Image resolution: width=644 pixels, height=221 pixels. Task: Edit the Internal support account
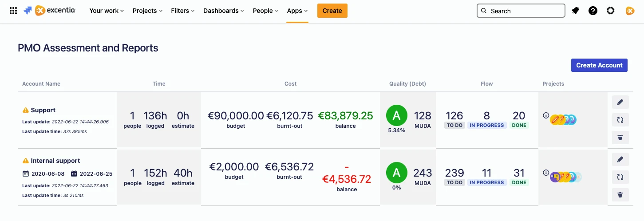620,159
